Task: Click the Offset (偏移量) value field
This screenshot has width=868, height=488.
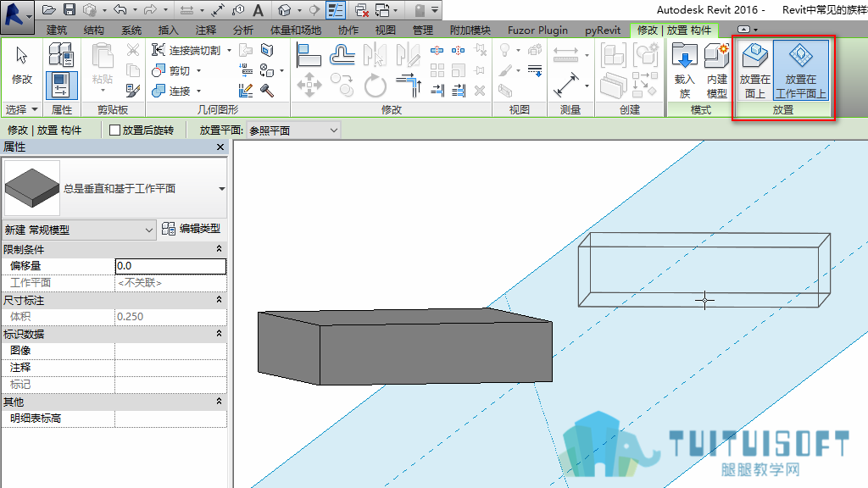Action: click(x=170, y=266)
